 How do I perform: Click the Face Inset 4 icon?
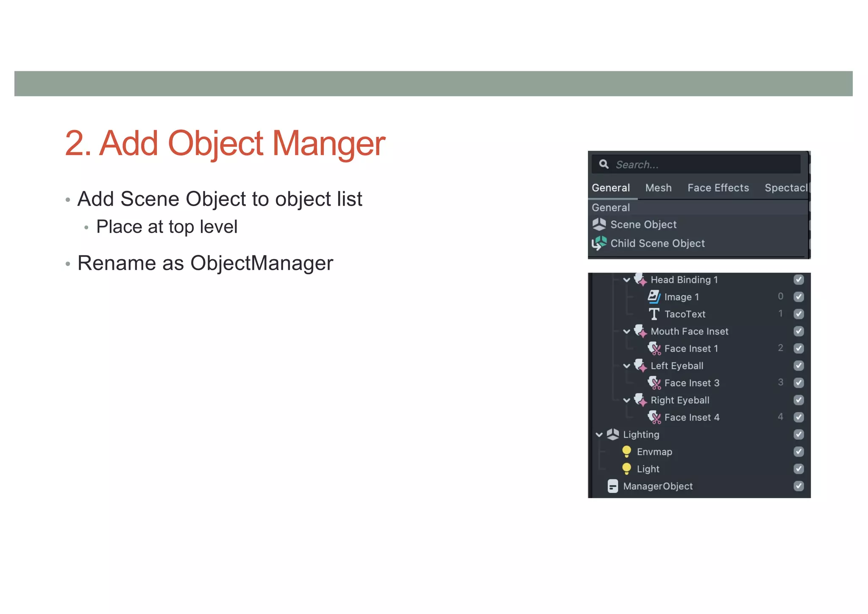654,417
